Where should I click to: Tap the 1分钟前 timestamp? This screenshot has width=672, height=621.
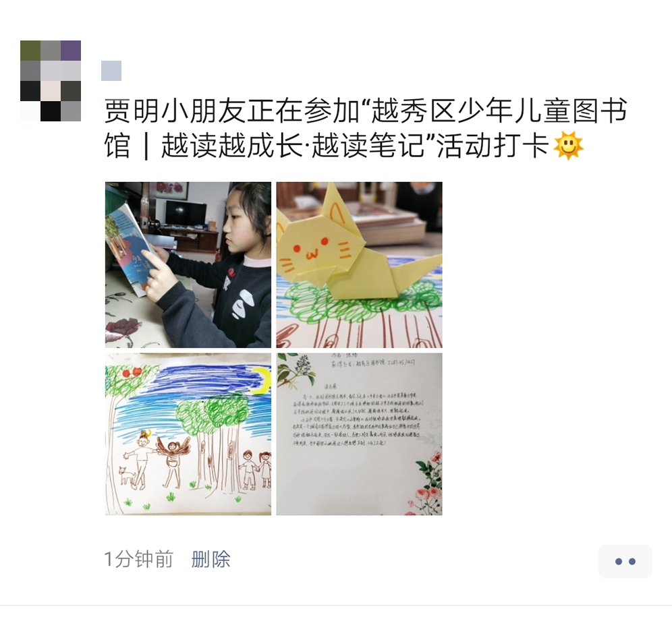[138, 560]
